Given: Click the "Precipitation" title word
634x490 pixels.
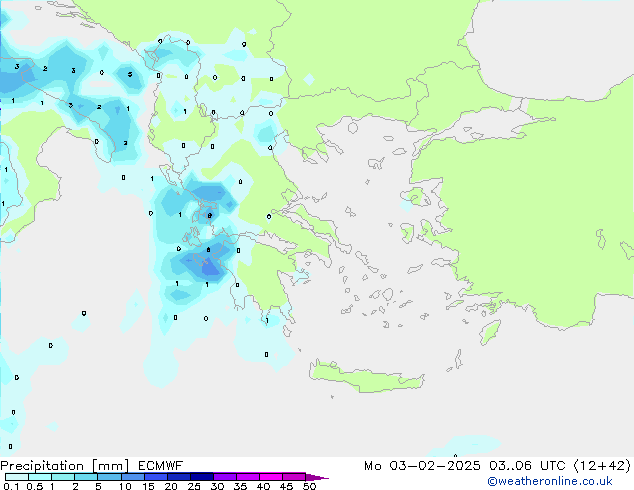Looking at the screenshot, I should click(42, 466).
